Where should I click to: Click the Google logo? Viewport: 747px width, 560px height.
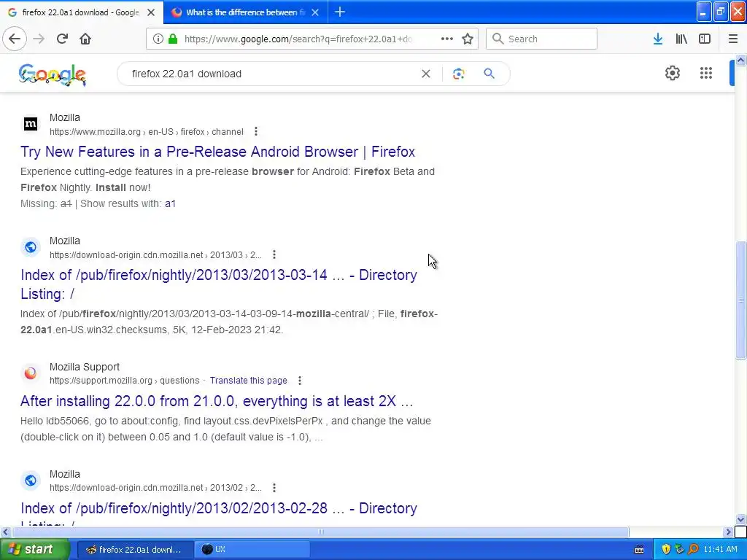coord(53,75)
